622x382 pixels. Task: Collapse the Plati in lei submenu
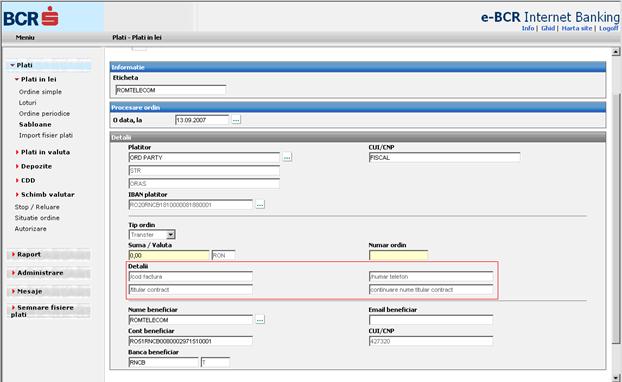point(38,79)
